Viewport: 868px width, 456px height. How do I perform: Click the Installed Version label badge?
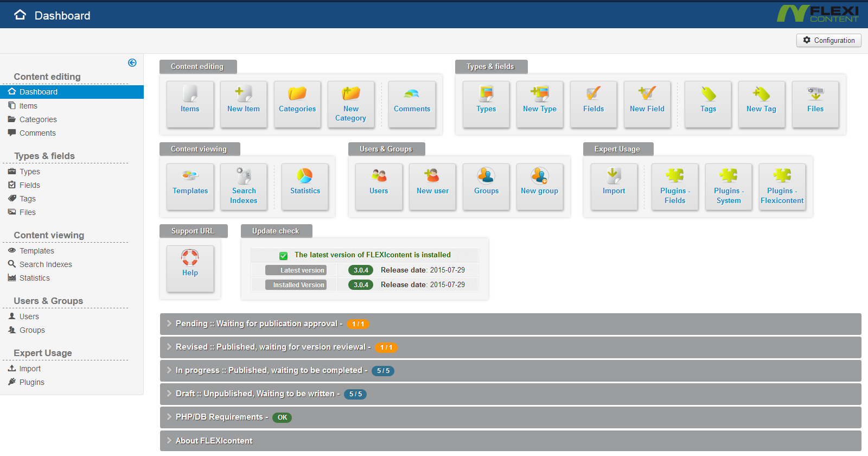(296, 284)
